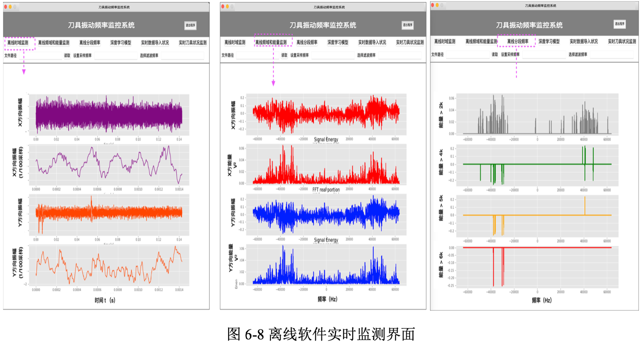
Task: Select orange Y方向振幅 waveform chart in left window
Action: (x=109, y=215)
